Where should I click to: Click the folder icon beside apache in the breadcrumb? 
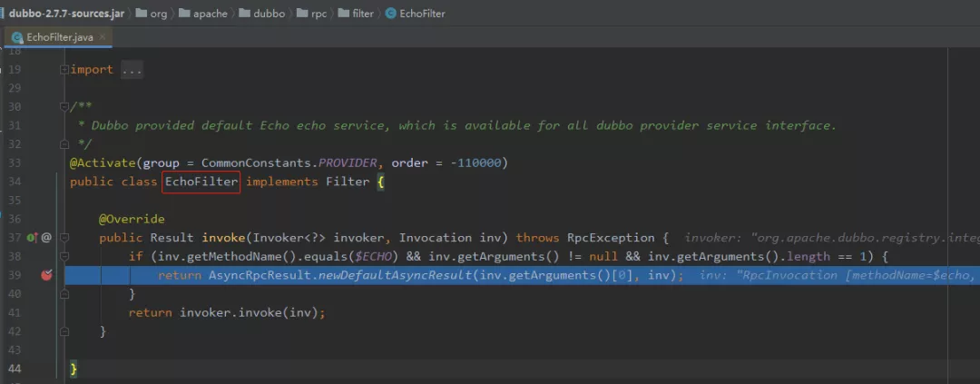pos(184,13)
